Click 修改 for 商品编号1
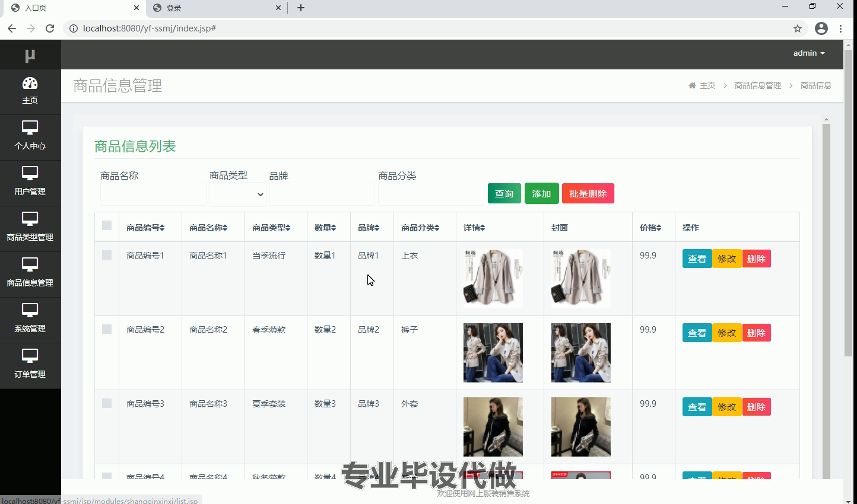857x504 pixels. (726, 259)
